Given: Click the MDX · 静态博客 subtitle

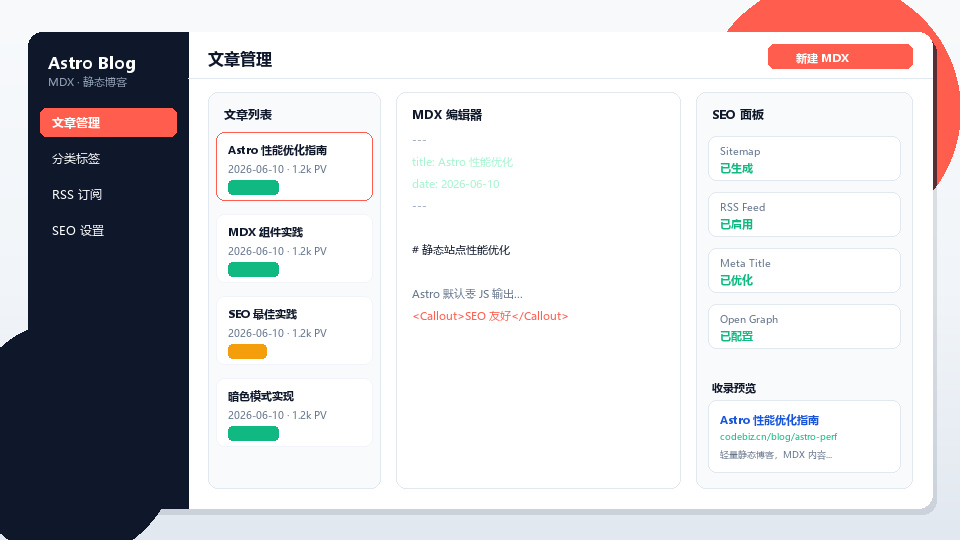Looking at the screenshot, I should click(88, 82).
